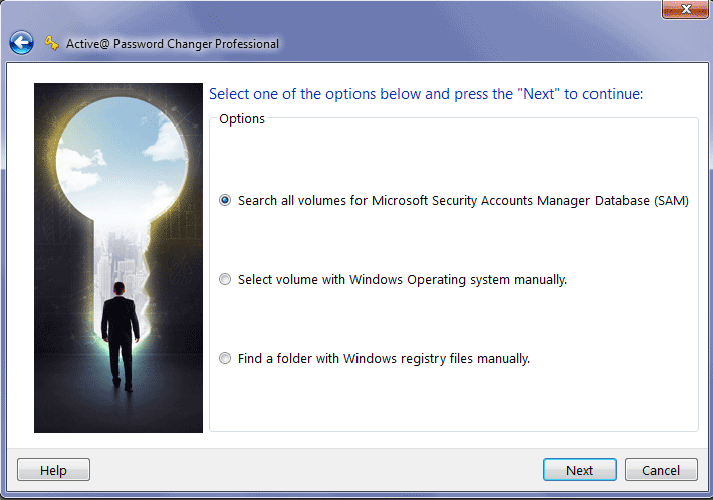
Task: Click empty title bar area right of title
Action: (x=480, y=44)
